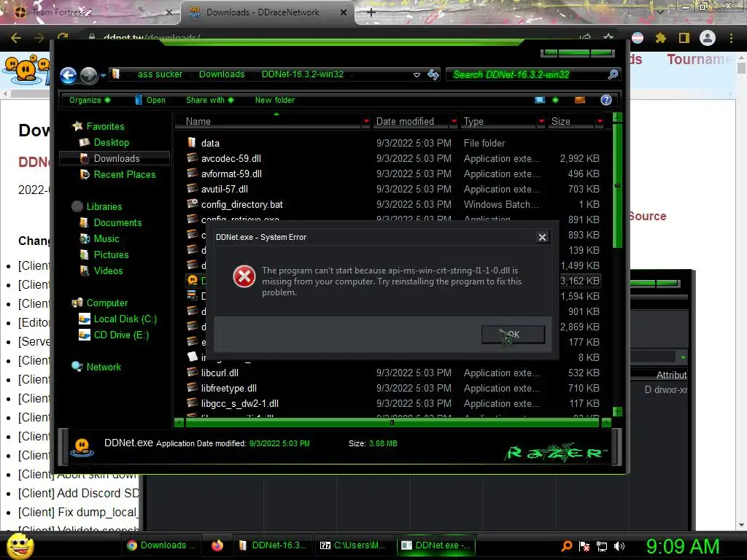Click the volume speaker tray icon

click(x=619, y=546)
